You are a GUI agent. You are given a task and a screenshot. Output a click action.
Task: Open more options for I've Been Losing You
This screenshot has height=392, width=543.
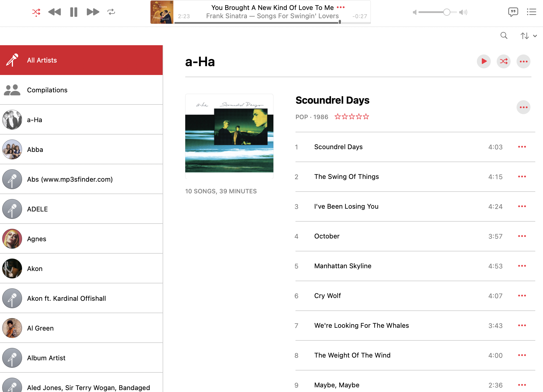click(522, 206)
